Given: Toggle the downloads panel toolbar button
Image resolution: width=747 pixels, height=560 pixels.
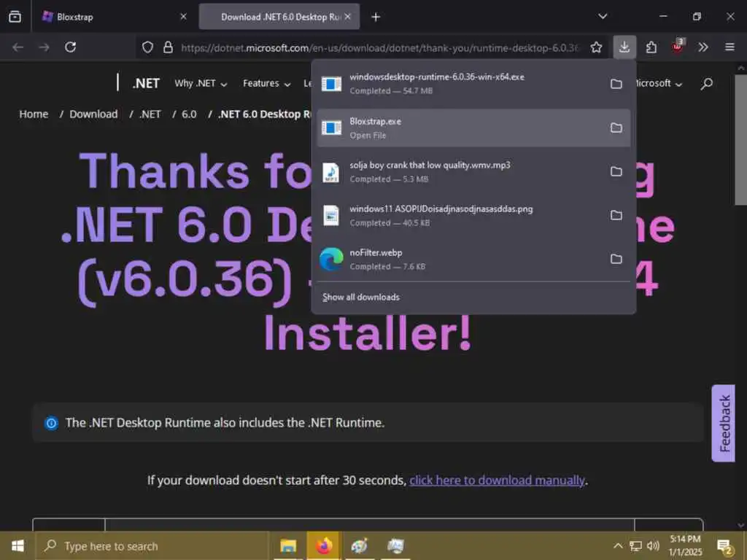Looking at the screenshot, I should pyautogui.click(x=624, y=47).
